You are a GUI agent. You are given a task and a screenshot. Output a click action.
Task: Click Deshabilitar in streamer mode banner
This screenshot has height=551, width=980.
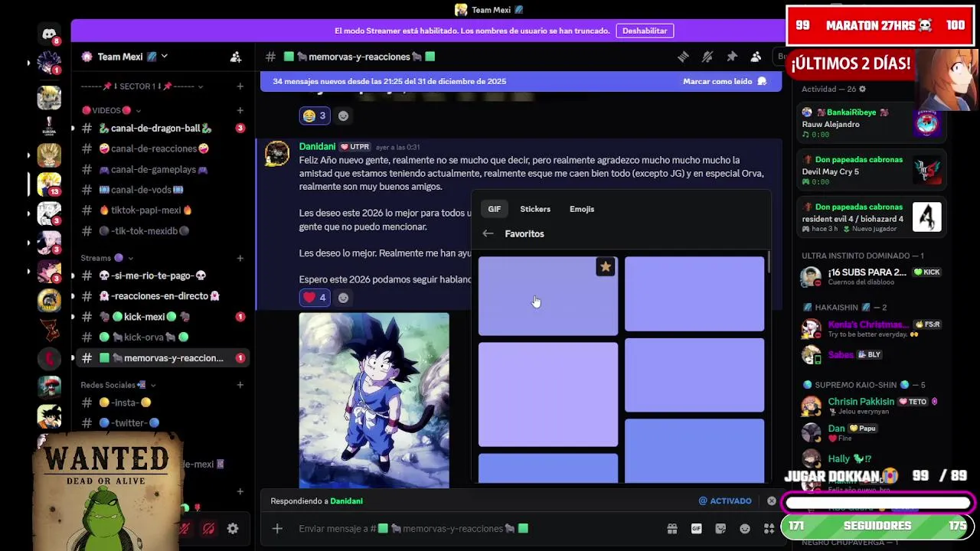coord(645,31)
